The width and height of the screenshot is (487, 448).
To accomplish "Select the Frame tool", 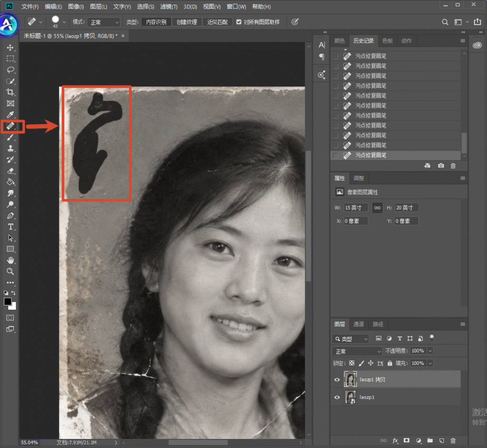I will pyautogui.click(x=10, y=103).
